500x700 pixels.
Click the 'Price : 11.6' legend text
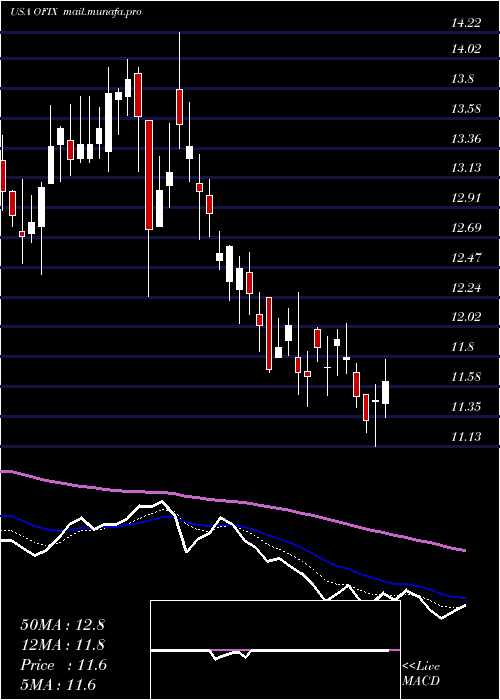tap(63, 665)
